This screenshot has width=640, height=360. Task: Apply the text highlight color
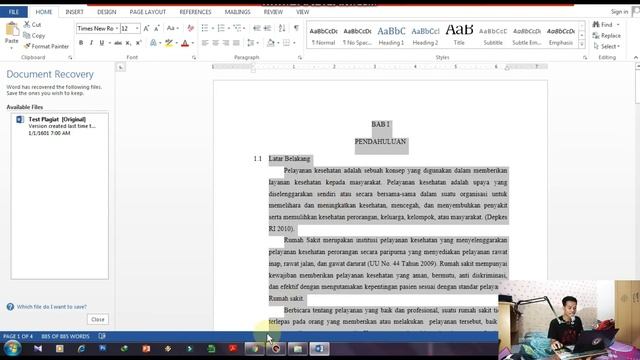(169, 43)
